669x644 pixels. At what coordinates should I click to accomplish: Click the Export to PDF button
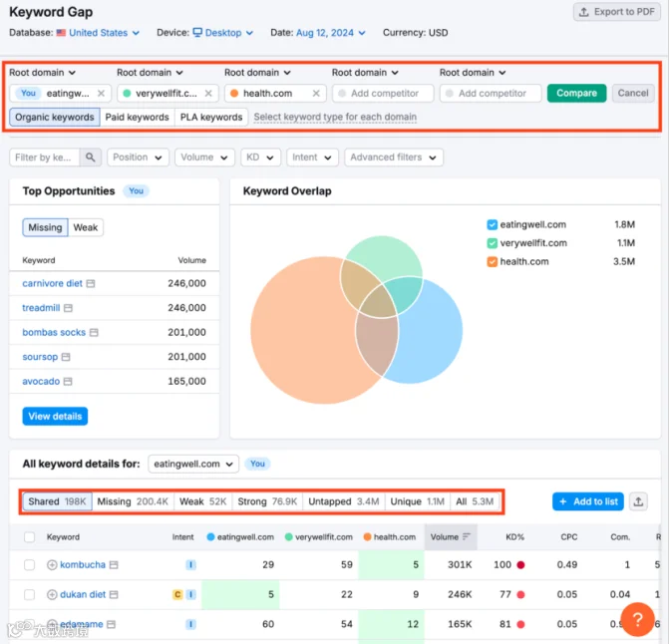pyautogui.click(x=616, y=12)
